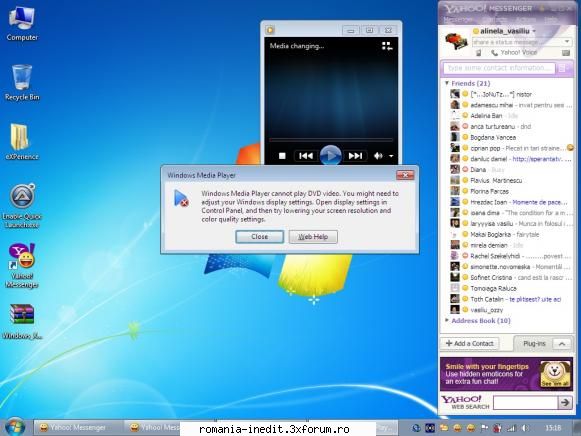Click the Media Player seek bar
Screen dimensions: 581x436
click(x=331, y=140)
